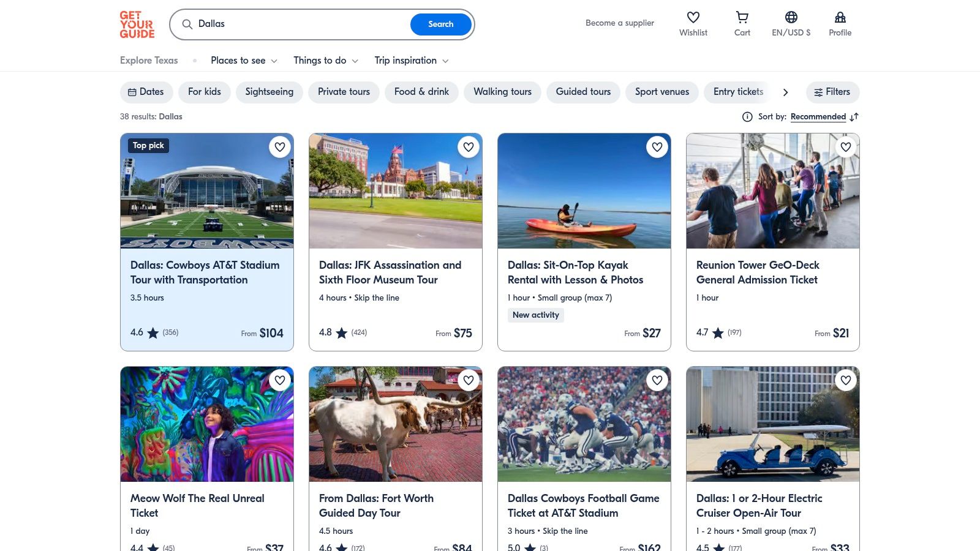Expand the Trip inspiration menu
The height and width of the screenshot is (551, 980).
coord(410,61)
